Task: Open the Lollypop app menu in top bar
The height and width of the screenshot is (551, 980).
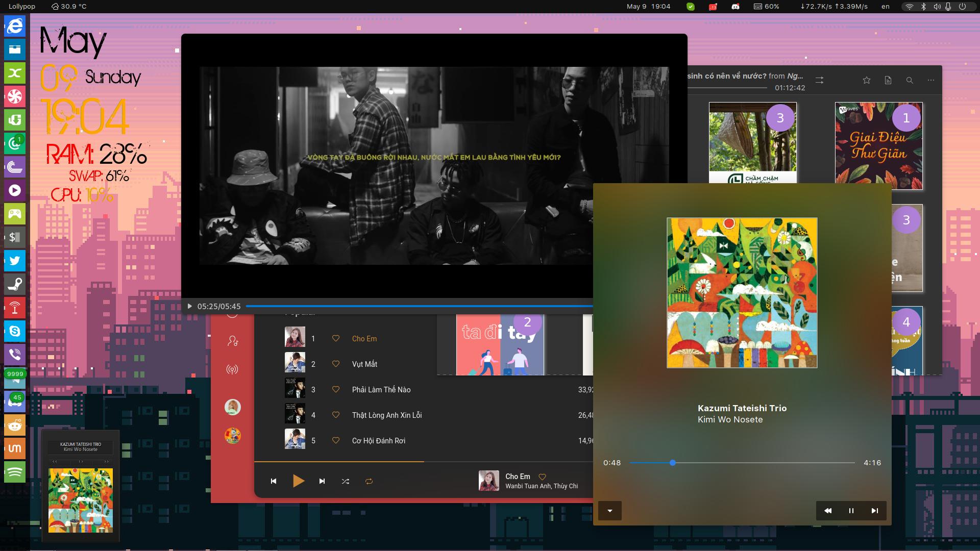Action: (22, 7)
